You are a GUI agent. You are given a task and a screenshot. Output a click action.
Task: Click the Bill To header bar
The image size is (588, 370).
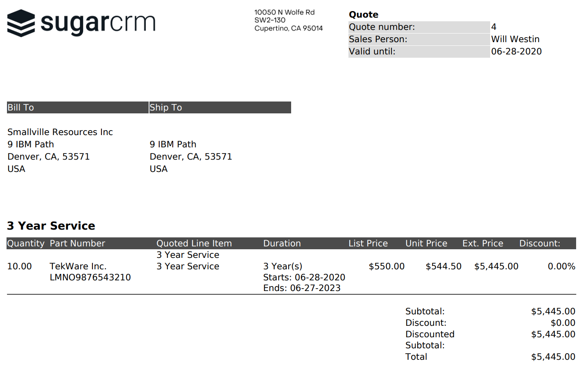click(77, 108)
